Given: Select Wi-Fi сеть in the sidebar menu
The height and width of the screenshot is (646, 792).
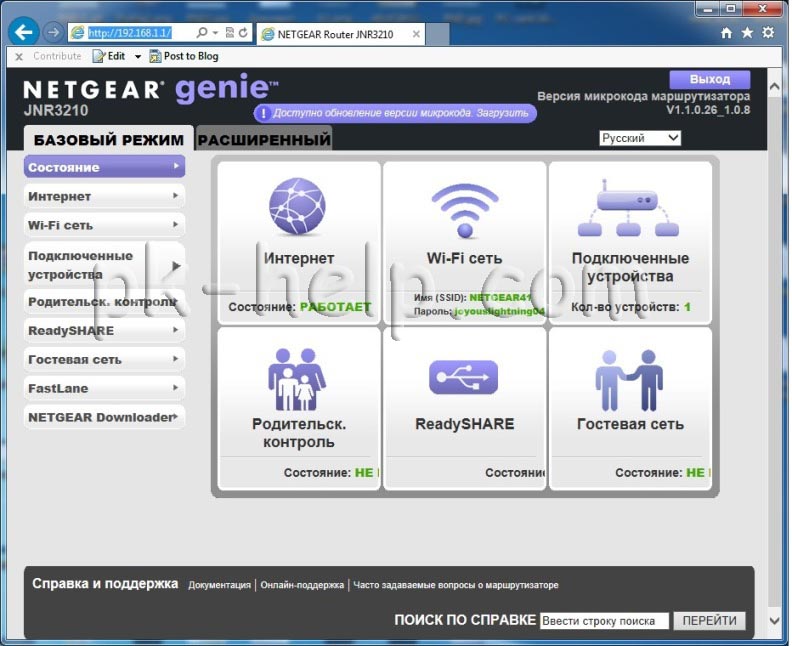Looking at the screenshot, I should click(104, 225).
